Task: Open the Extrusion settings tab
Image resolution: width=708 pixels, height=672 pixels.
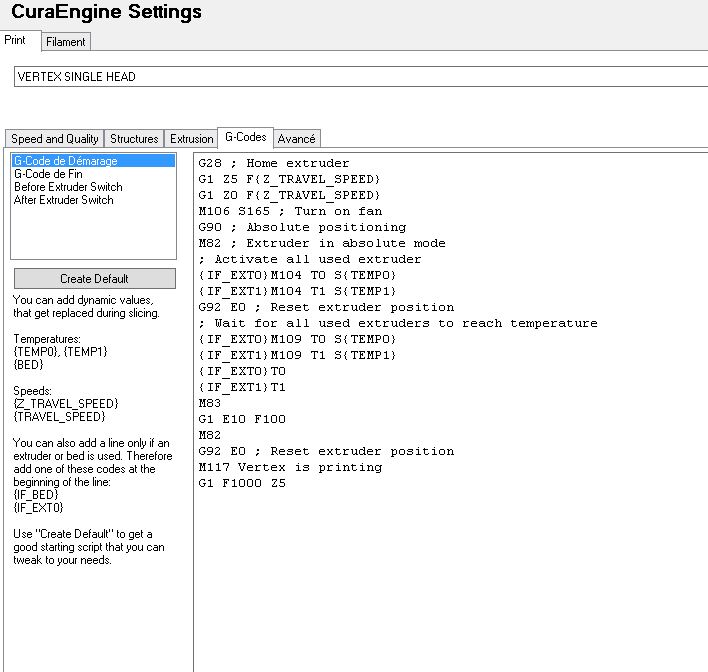Action: (x=191, y=139)
